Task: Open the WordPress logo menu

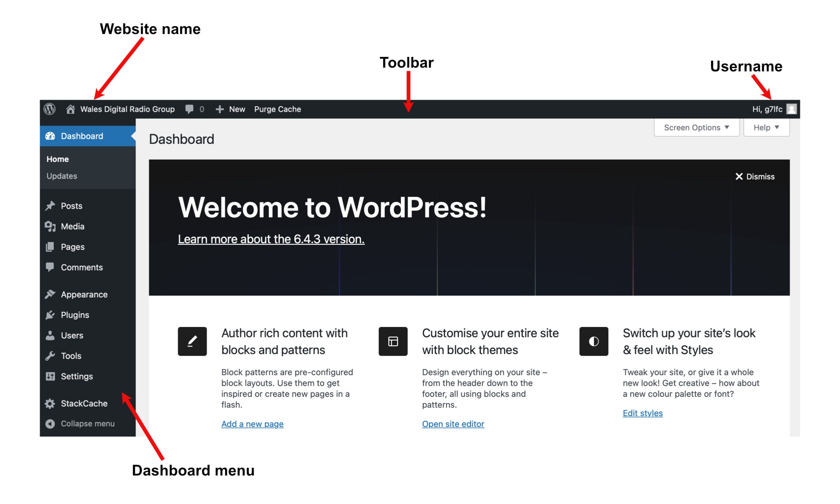Action: (50, 109)
